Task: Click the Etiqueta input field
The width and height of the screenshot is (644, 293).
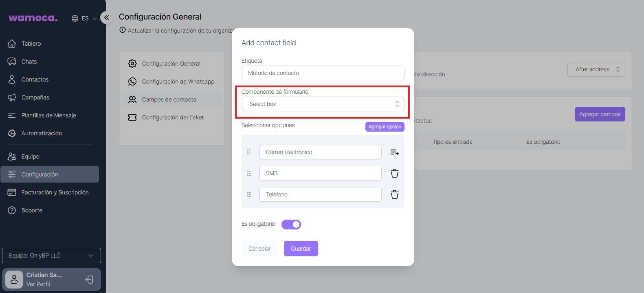Action: coord(323,73)
